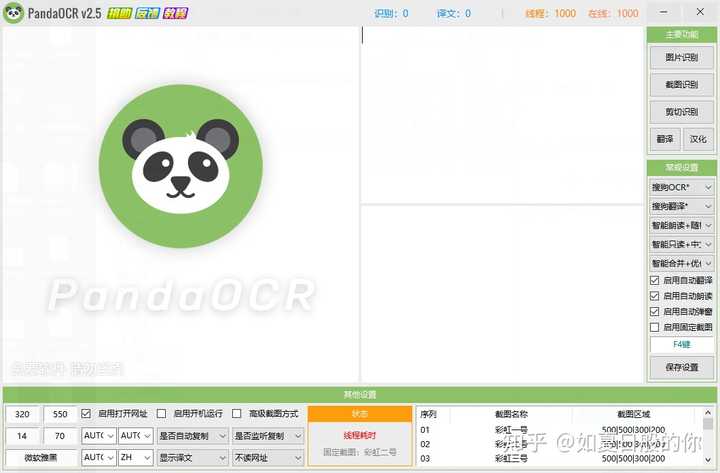
Task: Open the 显示译文 dropdown
Action: (x=193, y=458)
